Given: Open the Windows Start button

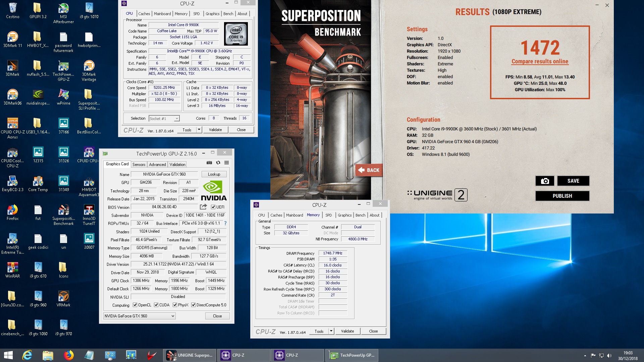Looking at the screenshot, I should [8, 355].
